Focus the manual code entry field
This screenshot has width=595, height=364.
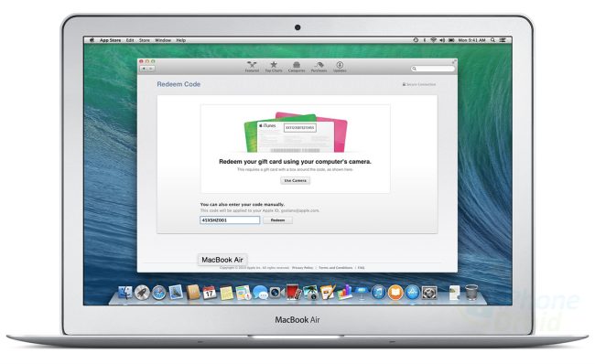(x=230, y=219)
